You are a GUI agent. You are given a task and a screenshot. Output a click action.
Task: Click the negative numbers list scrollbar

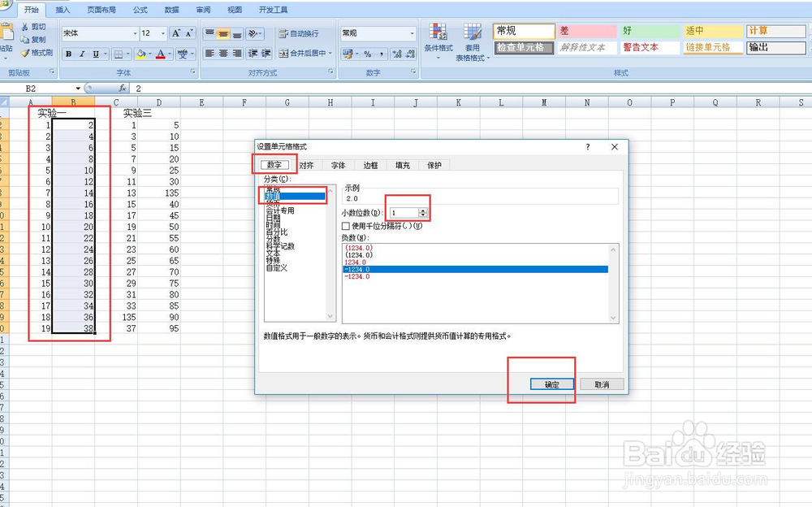coord(613,284)
